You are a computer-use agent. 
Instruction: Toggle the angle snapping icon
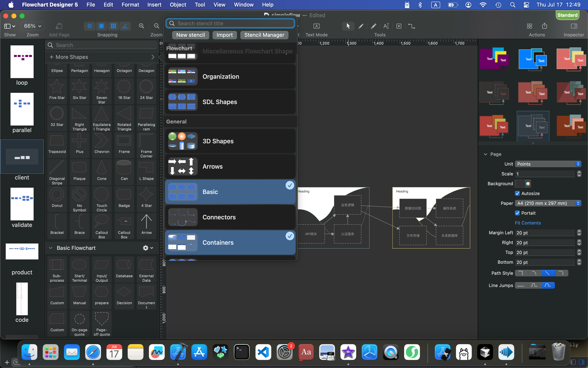(x=125, y=26)
